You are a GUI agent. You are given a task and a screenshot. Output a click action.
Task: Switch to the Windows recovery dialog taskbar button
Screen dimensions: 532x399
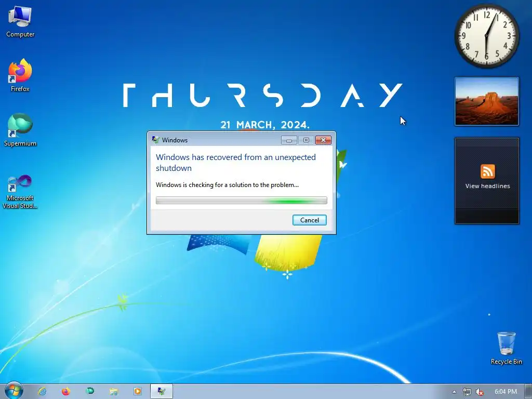pos(162,392)
